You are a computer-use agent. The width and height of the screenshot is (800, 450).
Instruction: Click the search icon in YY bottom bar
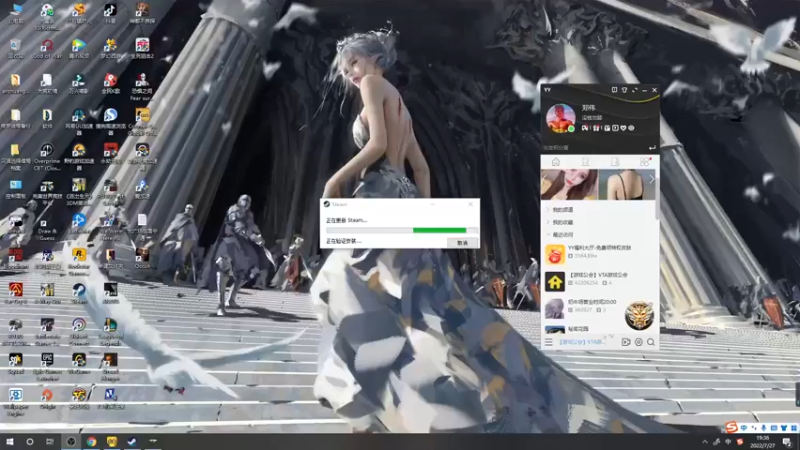click(x=651, y=342)
